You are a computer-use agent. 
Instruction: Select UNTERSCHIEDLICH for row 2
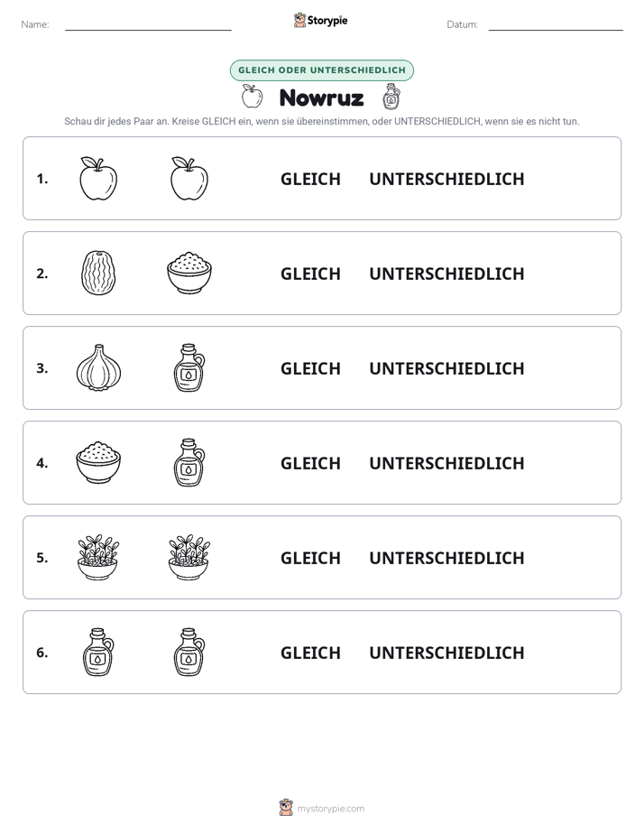[446, 273]
